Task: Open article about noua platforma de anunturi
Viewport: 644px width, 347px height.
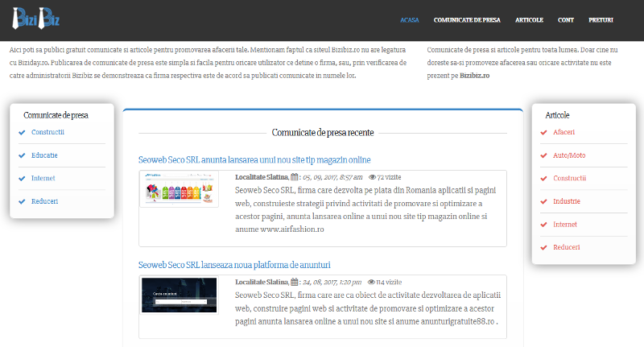Action: pos(234,265)
